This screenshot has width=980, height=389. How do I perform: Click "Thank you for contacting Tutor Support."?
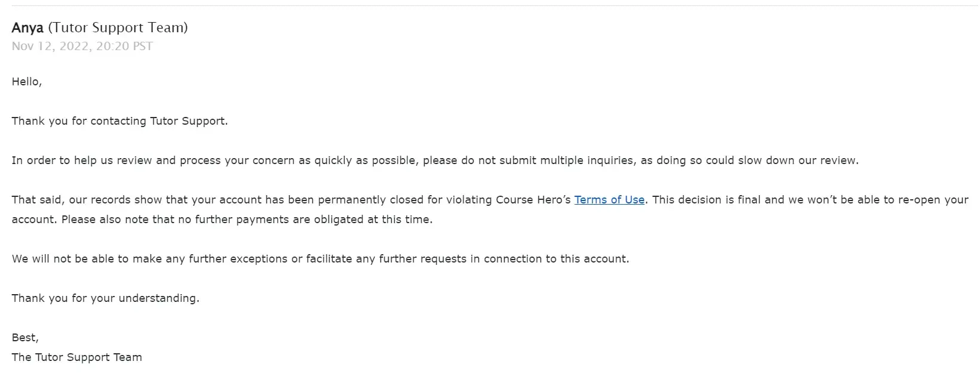[x=119, y=121]
